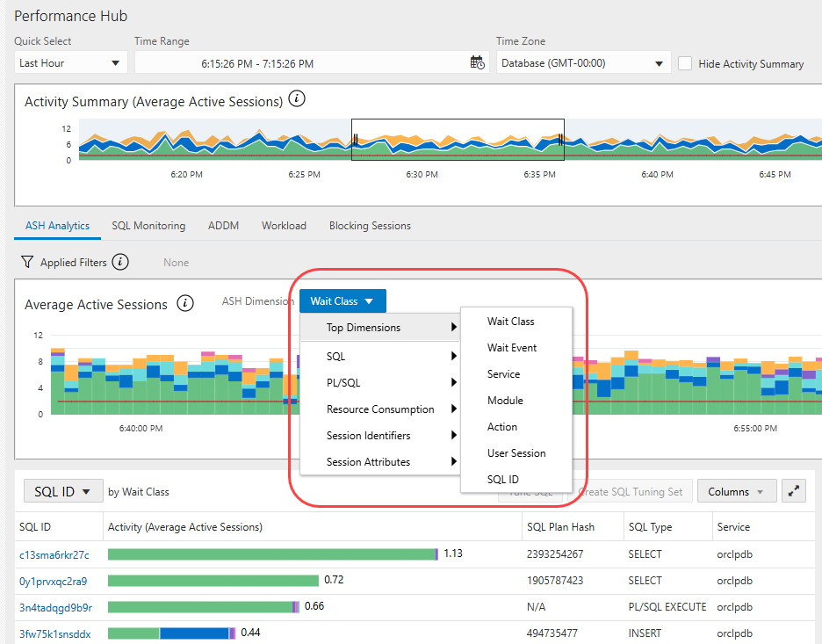Click the Average Active Sessions info icon

tap(185, 303)
